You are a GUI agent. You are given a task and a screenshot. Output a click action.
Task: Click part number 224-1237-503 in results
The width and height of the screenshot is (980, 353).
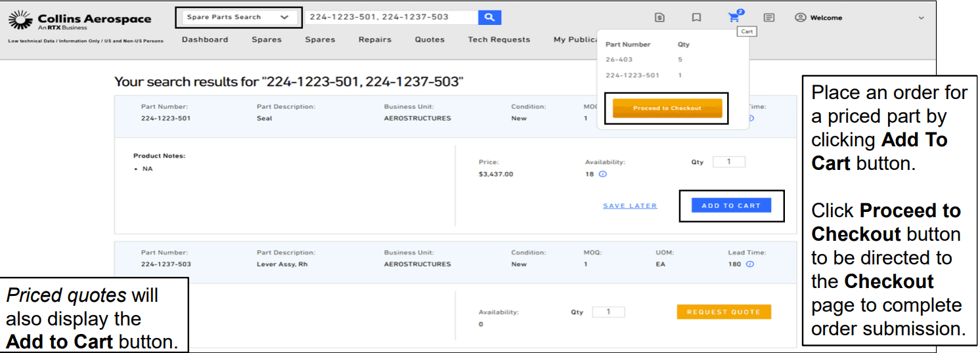click(x=166, y=264)
